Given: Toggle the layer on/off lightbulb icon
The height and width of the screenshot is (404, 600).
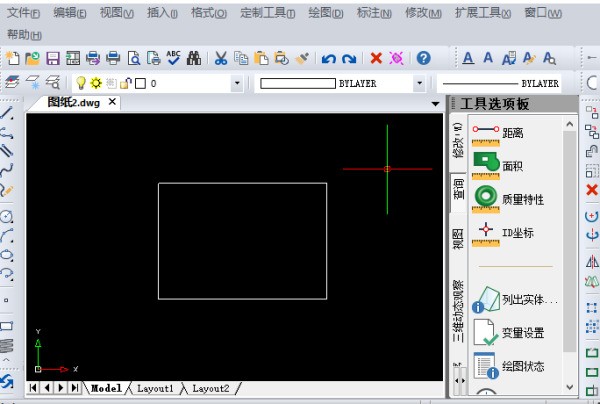Looking at the screenshot, I should click(x=82, y=84).
